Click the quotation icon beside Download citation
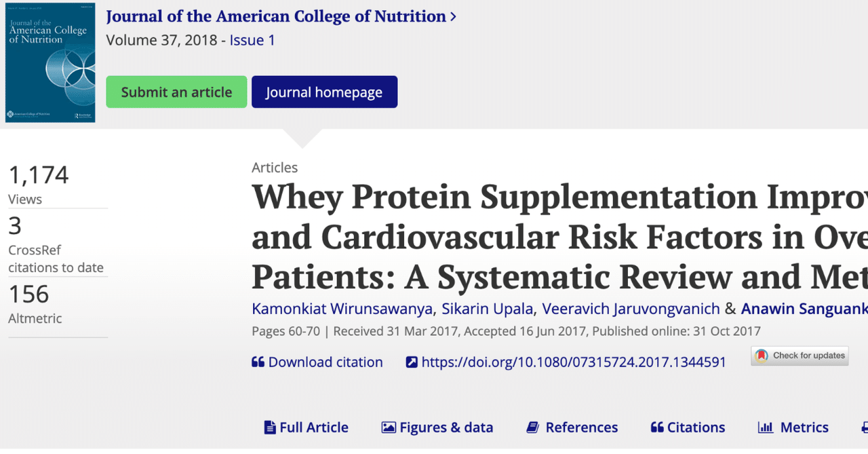 click(258, 362)
